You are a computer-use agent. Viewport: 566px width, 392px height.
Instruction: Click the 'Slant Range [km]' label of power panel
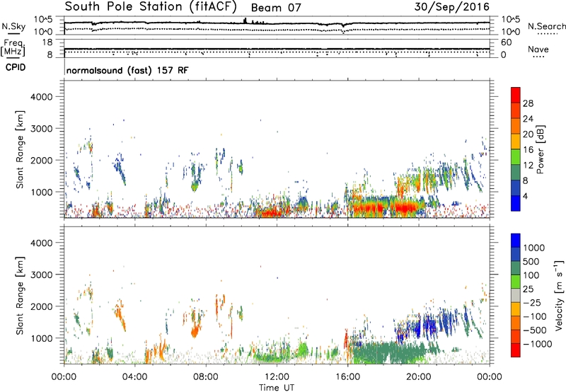[20, 149]
